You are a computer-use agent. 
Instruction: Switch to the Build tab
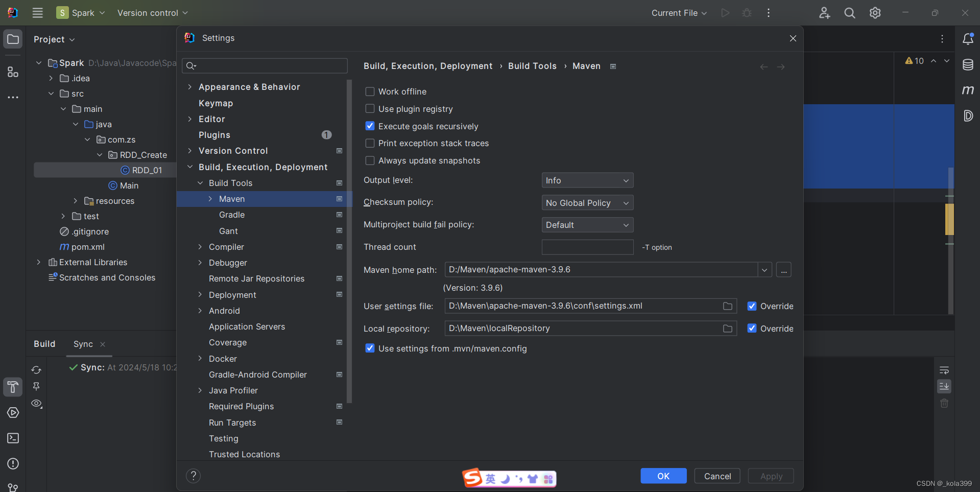tap(44, 344)
